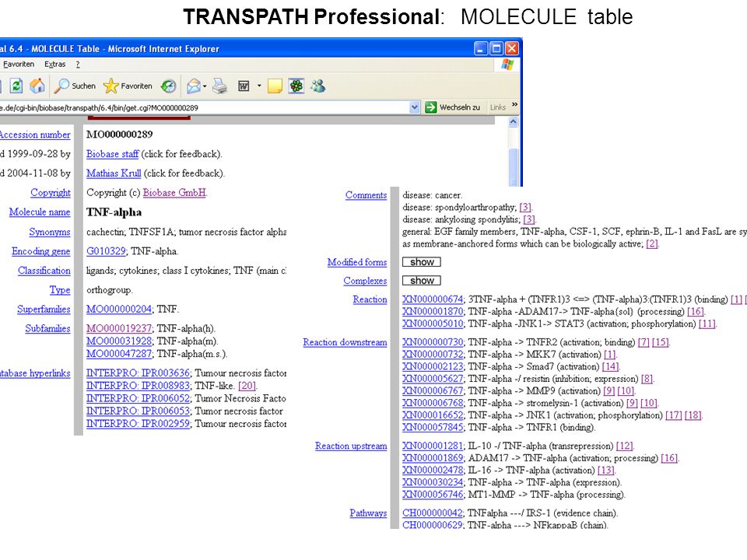Click the Encoding gene field link
Image resolution: width=747 pixels, height=560 pixels.
(x=41, y=251)
